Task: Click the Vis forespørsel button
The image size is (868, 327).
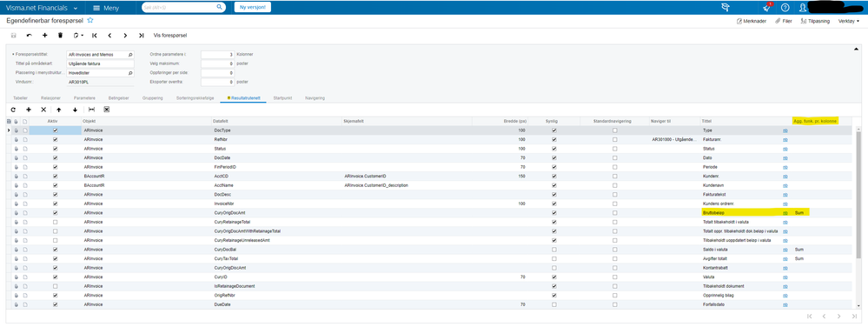Action: click(170, 35)
